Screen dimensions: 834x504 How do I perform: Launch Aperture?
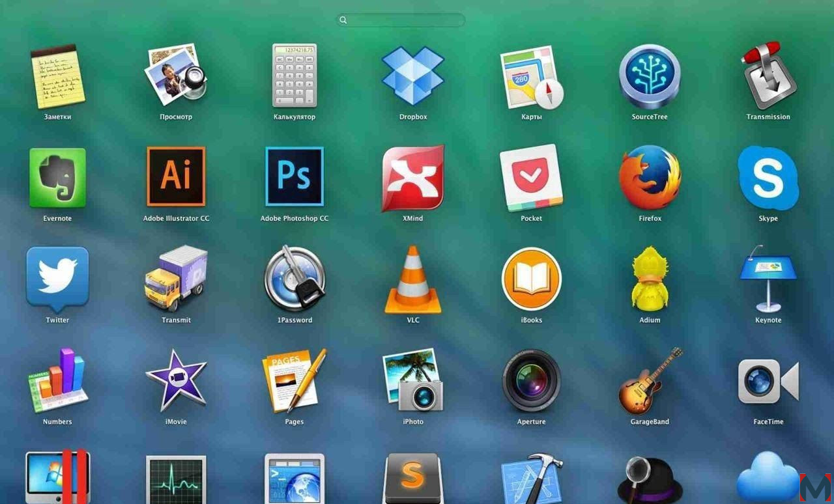[532, 380]
